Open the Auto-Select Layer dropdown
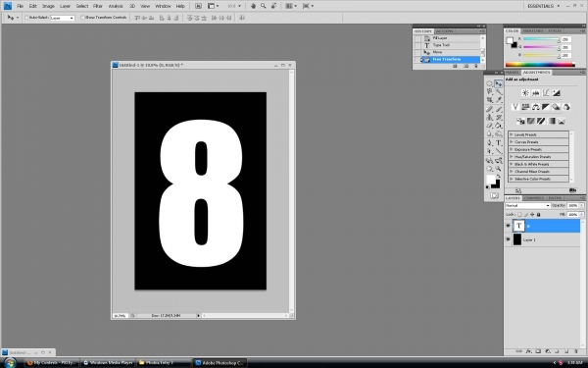588x368 pixels. click(x=63, y=18)
